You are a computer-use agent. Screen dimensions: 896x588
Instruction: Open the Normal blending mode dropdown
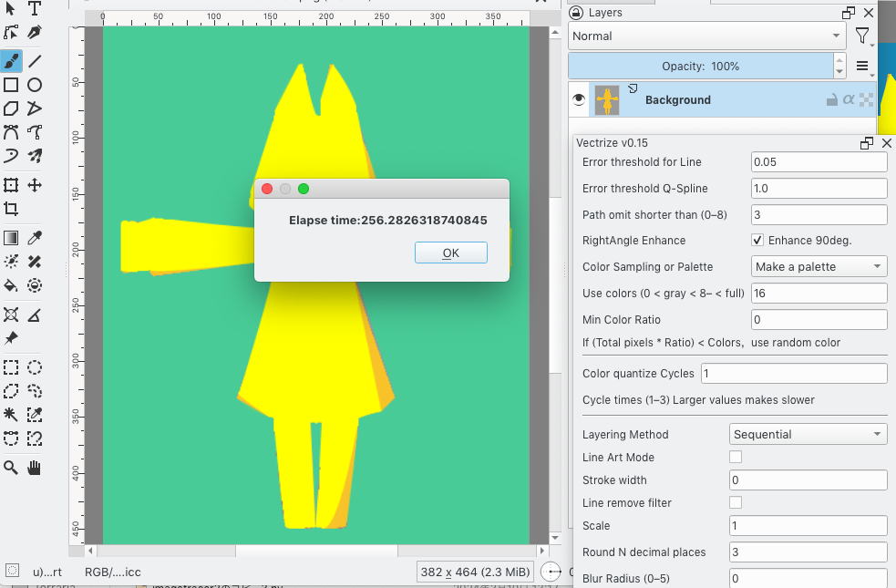tap(706, 36)
